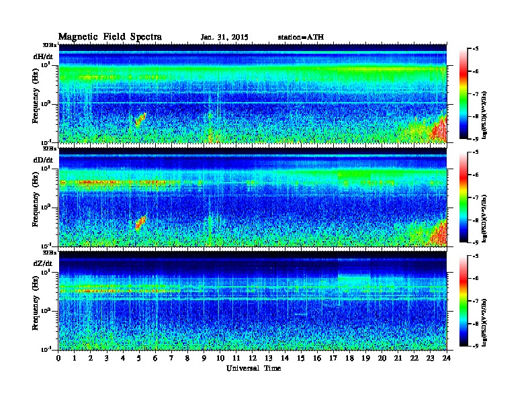Click the hour 10 tick label on time axis
This screenshot has height=411, width=532.
pos(220,358)
